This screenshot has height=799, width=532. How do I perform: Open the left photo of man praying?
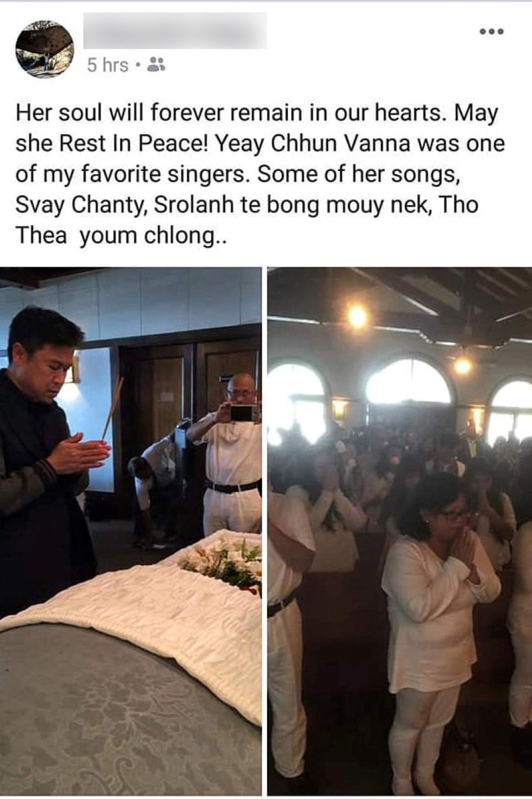(131, 531)
